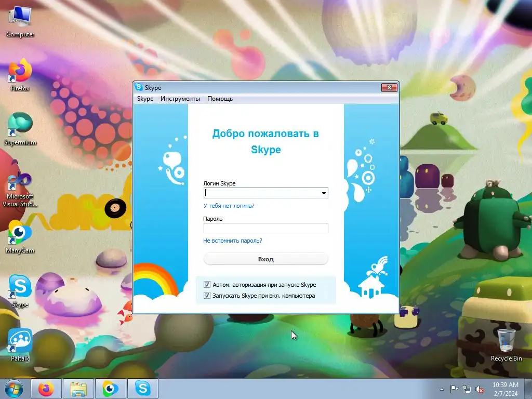Viewport: 532px width, 399px height.
Task: Select the Paltalk desktop shortcut
Action: pos(20,345)
